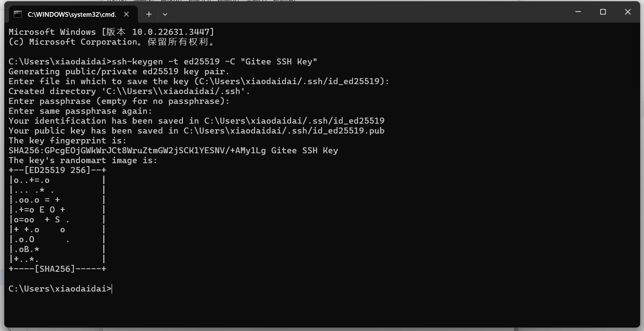
Task: Open a new tab with the plus button
Action: pyautogui.click(x=149, y=14)
